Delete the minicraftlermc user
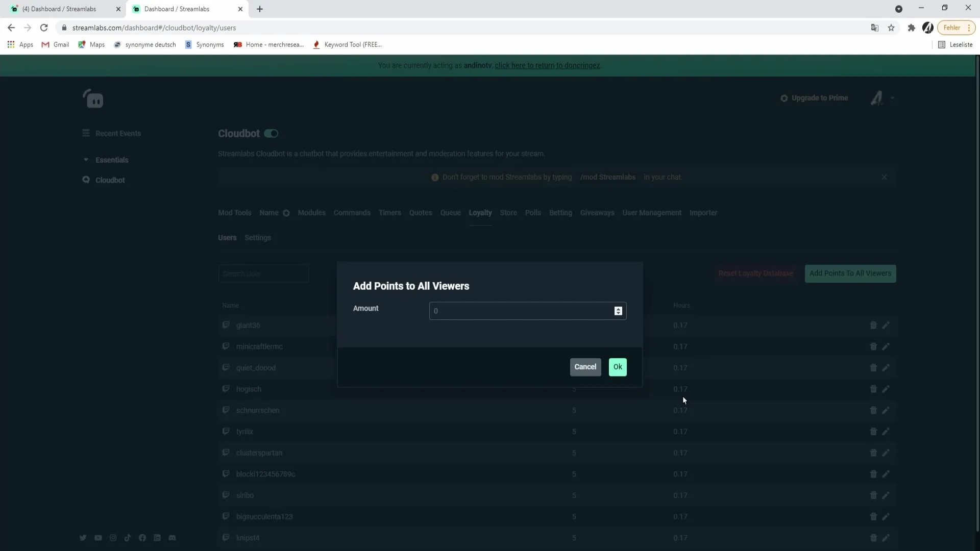The height and width of the screenshot is (551, 980). tap(873, 346)
